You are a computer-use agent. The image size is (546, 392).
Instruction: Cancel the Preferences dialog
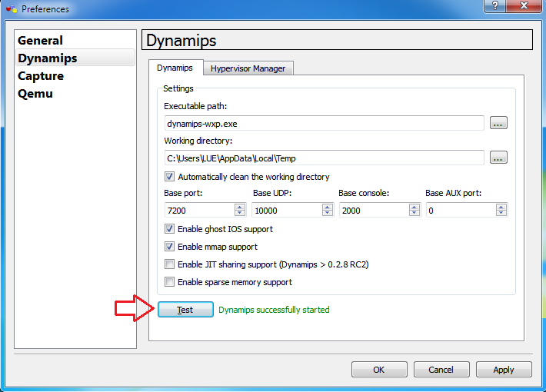point(441,370)
